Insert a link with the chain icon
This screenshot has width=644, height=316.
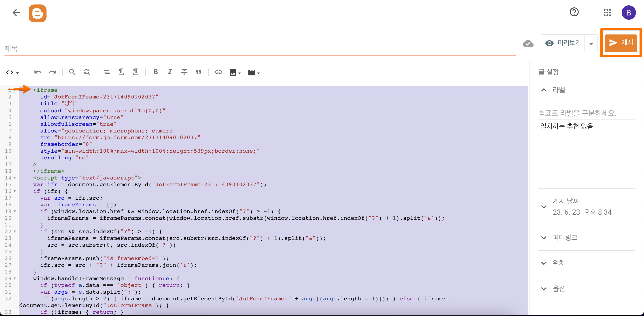[x=218, y=72]
